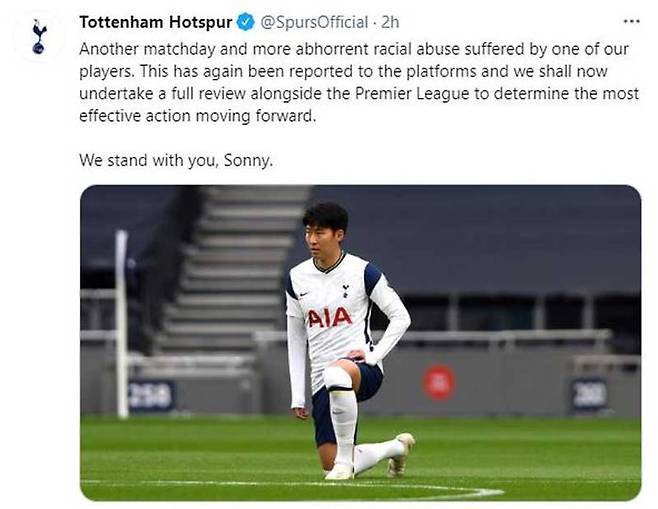Screen dimensions: 658x509
Task: Open the Tottenham Hotspur profile avatar
Action: [39, 37]
